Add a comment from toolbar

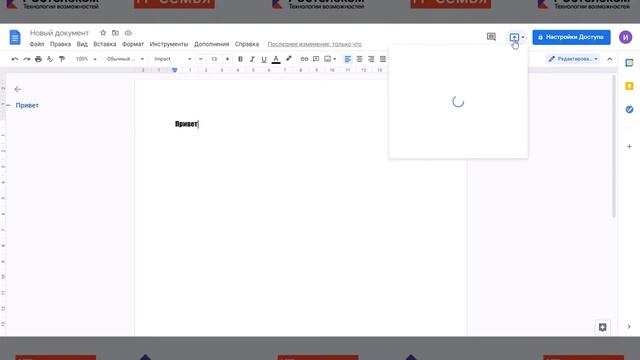coord(316,59)
